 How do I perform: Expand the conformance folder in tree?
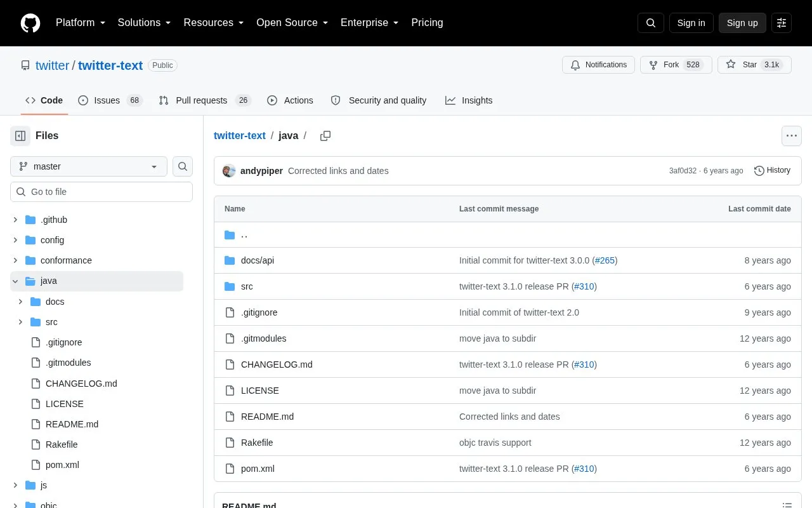(15, 260)
